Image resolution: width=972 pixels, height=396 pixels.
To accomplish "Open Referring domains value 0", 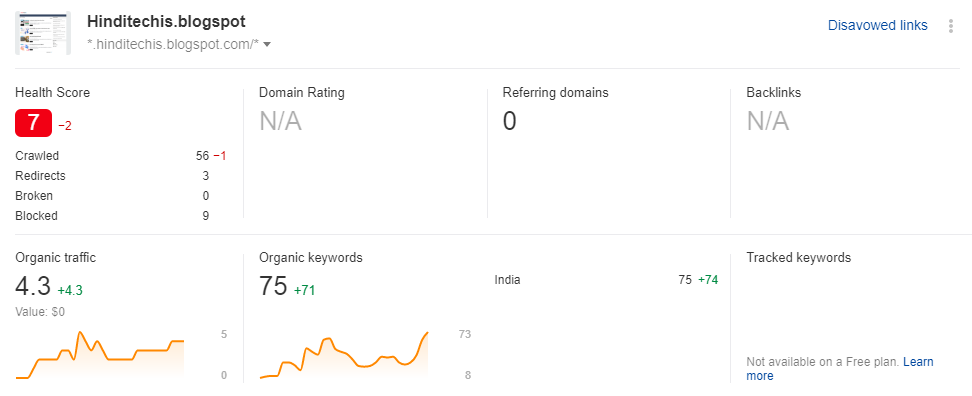I will tap(510, 121).
